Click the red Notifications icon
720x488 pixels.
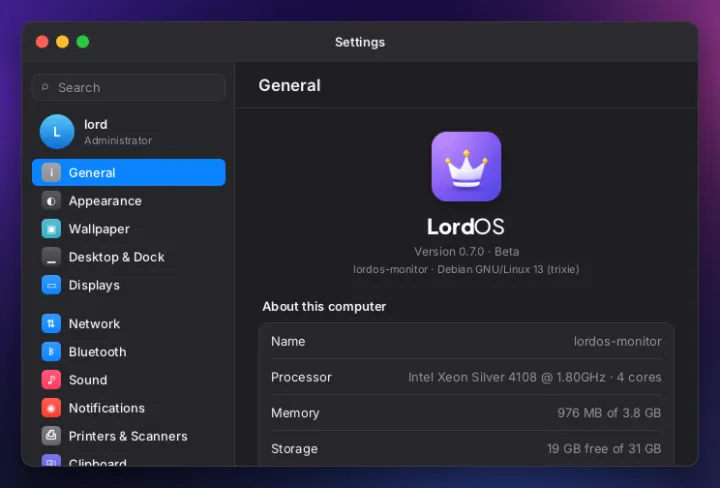[51, 408]
